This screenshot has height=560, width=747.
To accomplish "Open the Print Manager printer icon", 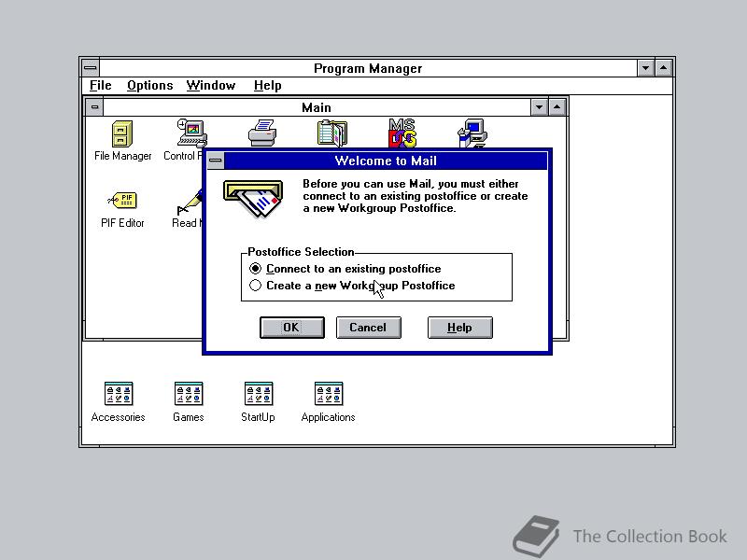I will point(262,133).
